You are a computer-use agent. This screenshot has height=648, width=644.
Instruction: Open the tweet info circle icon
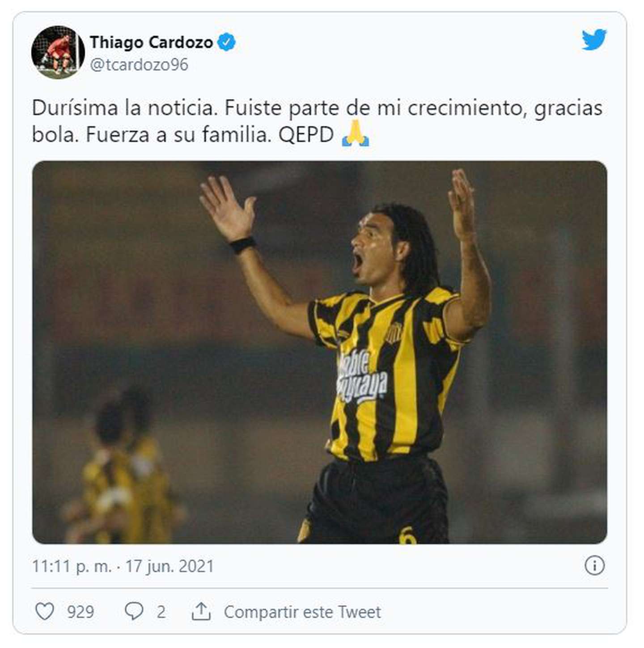594,566
